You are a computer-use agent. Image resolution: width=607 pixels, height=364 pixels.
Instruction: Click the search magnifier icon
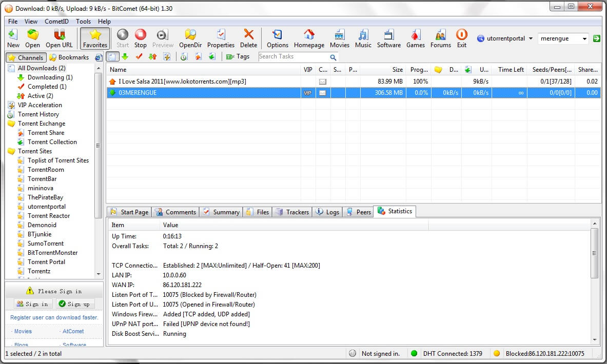(333, 57)
